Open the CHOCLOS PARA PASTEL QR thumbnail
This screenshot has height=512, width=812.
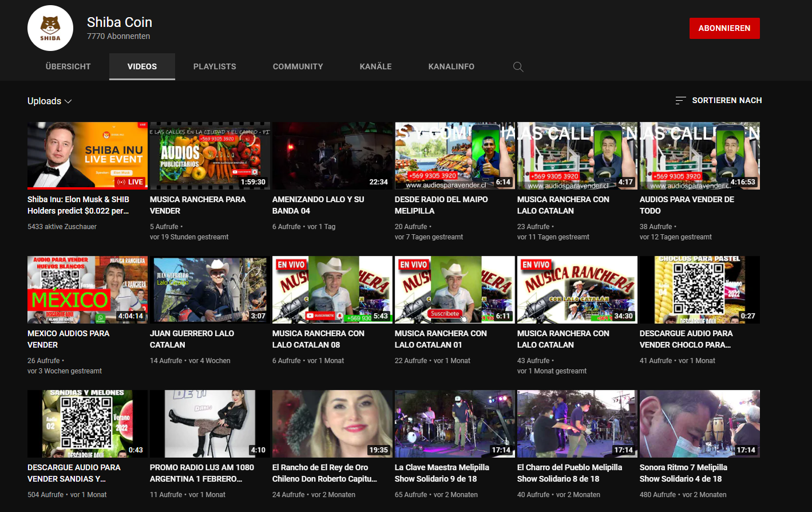pyautogui.click(x=700, y=289)
